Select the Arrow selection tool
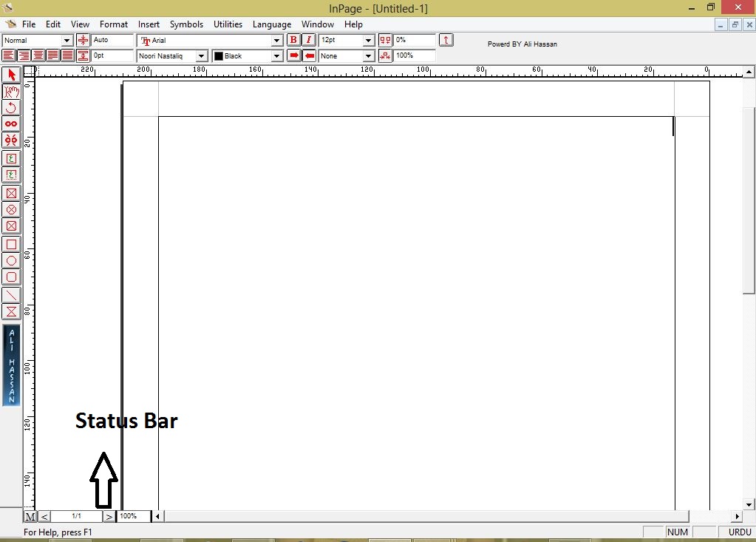 10,75
